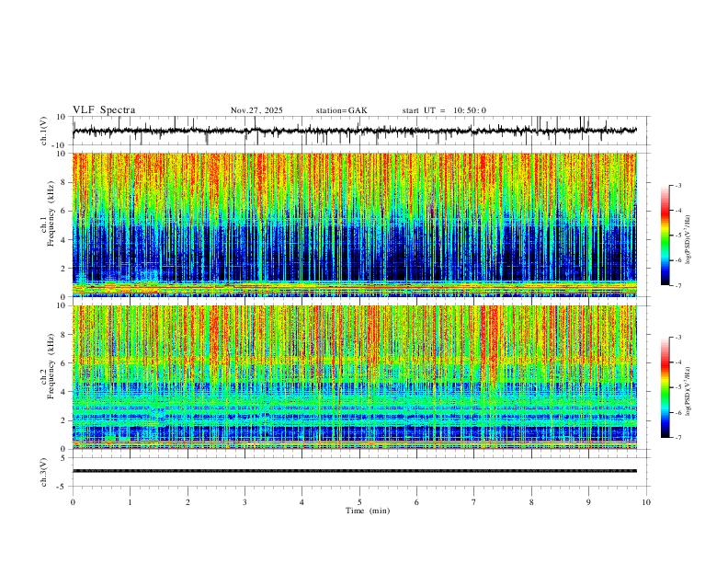728x563 pixels.
Task: Click the "10" tick label on the time axis
Action: (x=646, y=502)
